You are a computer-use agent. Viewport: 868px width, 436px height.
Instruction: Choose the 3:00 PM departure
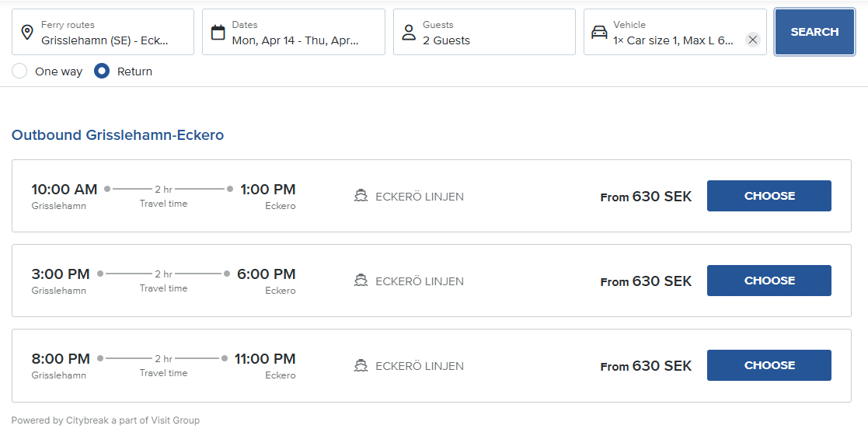click(769, 281)
